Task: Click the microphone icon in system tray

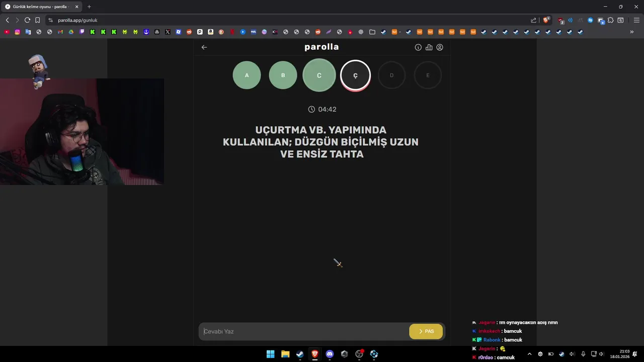Action: coord(583,354)
